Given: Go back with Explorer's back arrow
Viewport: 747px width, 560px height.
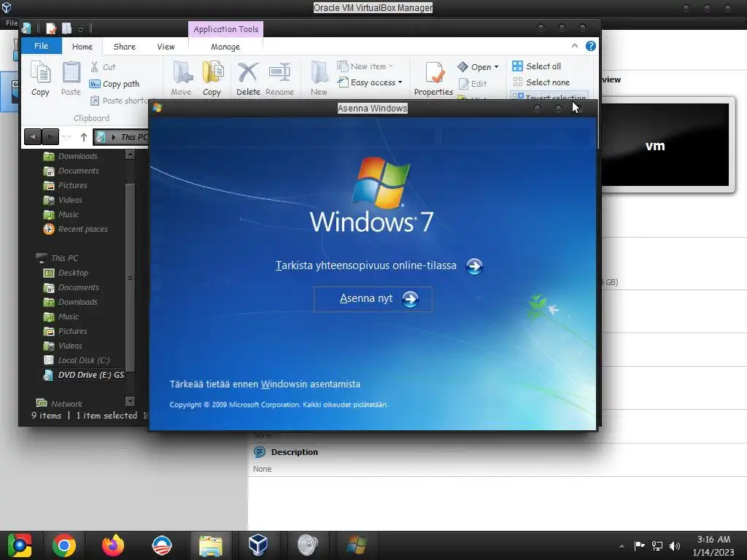Looking at the screenshot, I should pyautogui.click(x=33, y=137).
